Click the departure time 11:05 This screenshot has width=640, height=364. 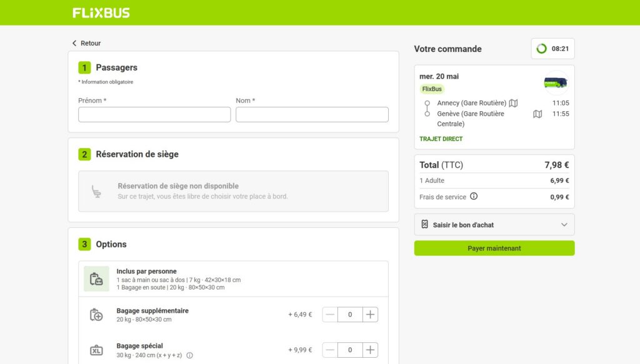coord(561,103)
